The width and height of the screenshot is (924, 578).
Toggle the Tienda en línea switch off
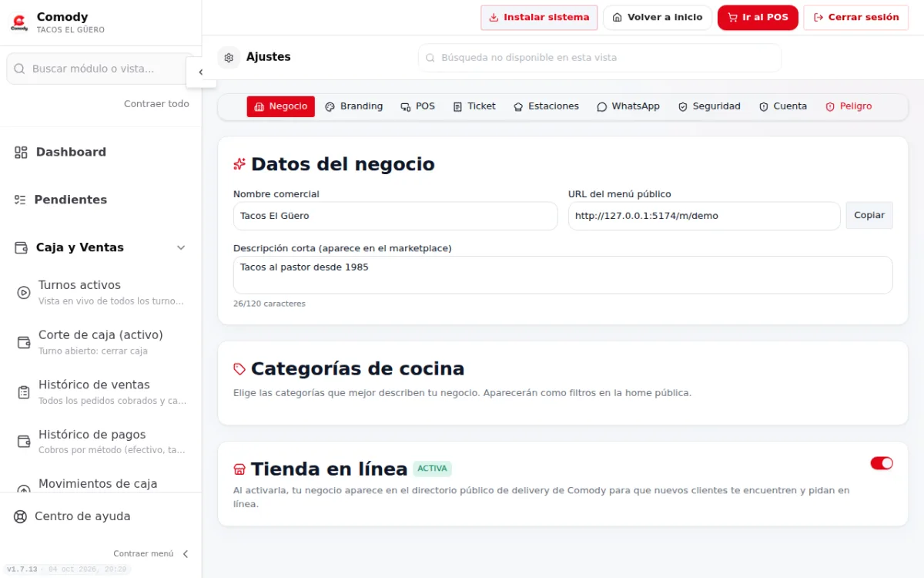click(x=882, y=463)
